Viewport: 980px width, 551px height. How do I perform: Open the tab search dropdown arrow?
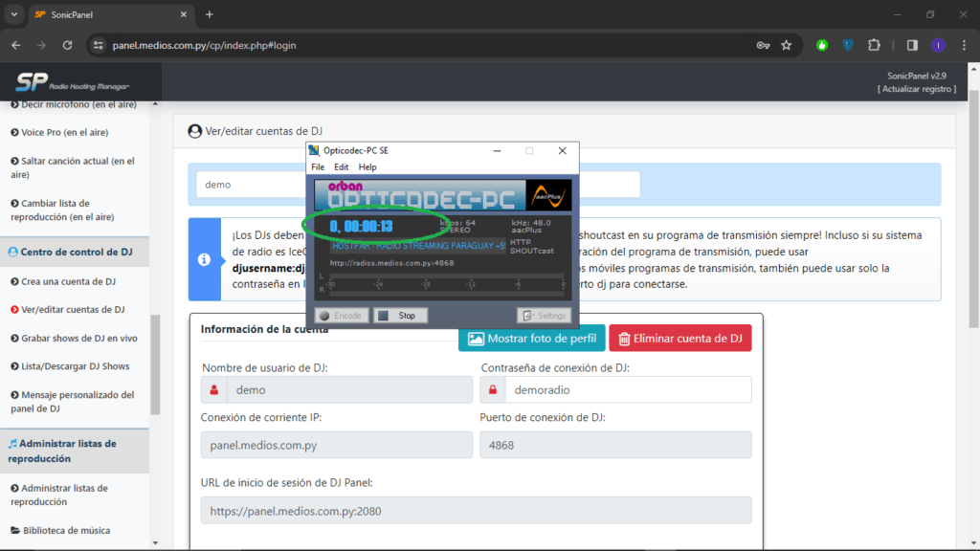(13, 14)
